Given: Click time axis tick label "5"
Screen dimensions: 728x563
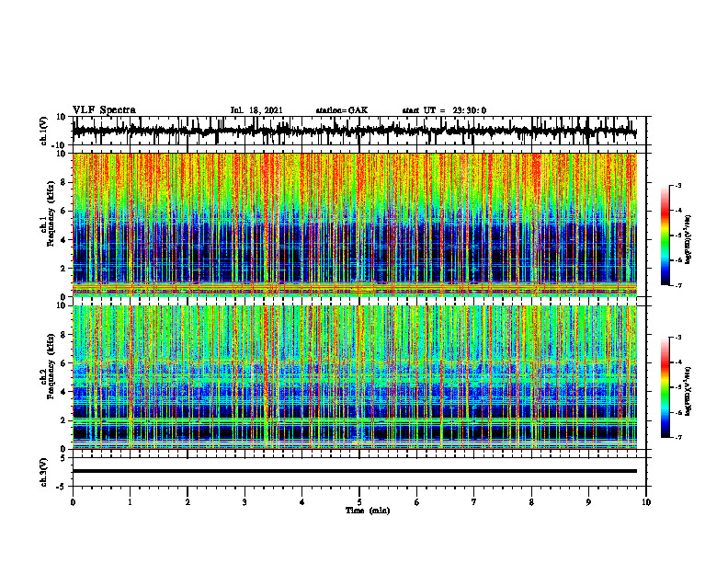Looking at the screenshot, I should (x=359, y=502).
